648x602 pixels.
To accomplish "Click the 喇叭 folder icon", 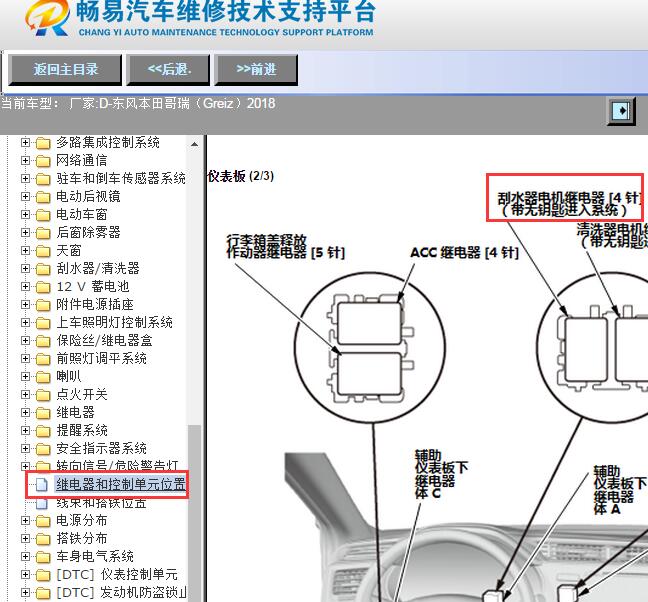I will 43,377.
